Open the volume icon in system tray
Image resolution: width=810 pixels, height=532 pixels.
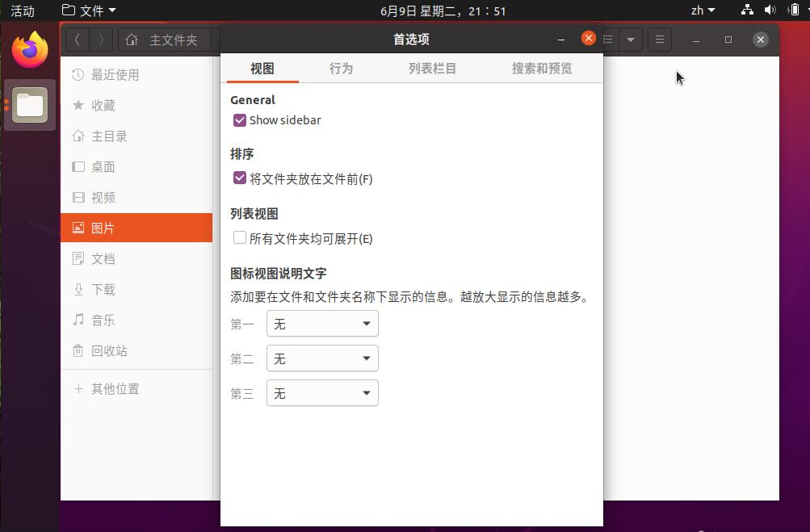pyautogui.click(x=770, y=10)
